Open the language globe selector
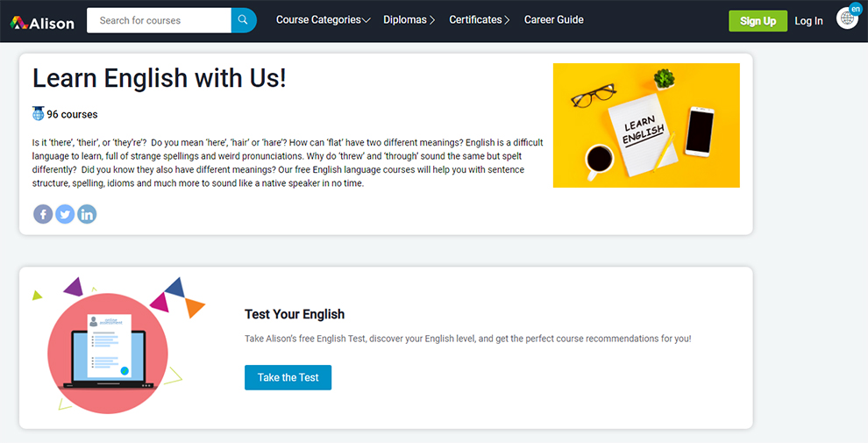 point(848,18)
